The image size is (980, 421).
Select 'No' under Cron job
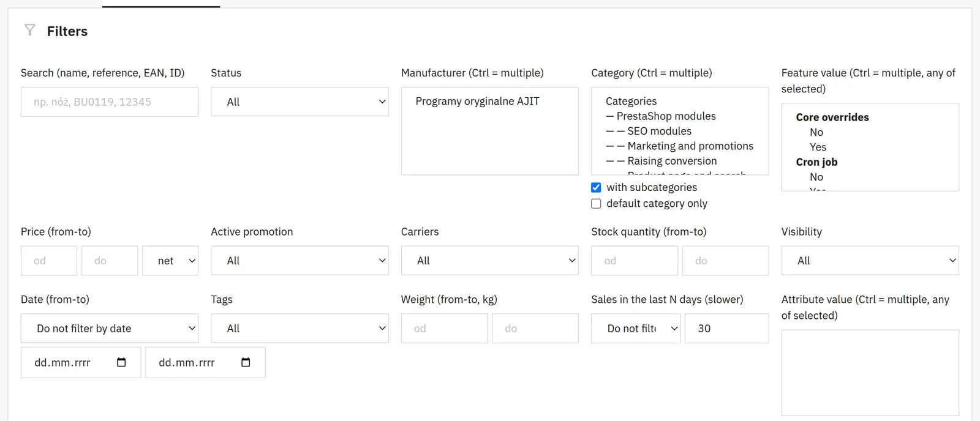(816, 177)
